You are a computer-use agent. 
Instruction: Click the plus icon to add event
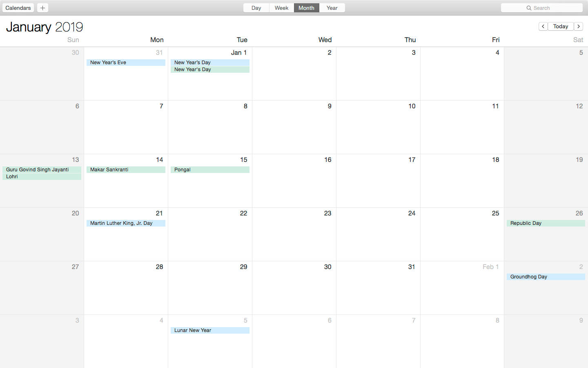point(42,8)
